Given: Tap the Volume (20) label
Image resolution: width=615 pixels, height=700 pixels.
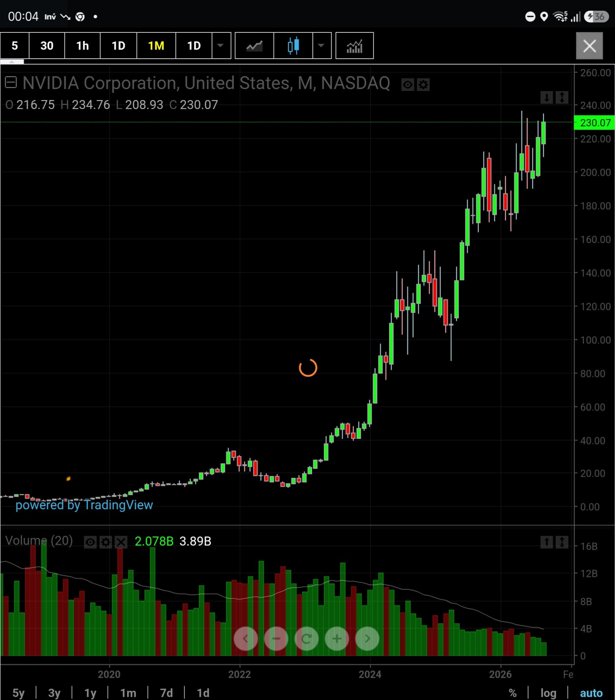Looking at the screenshot, I should click(x=39, y=541).
